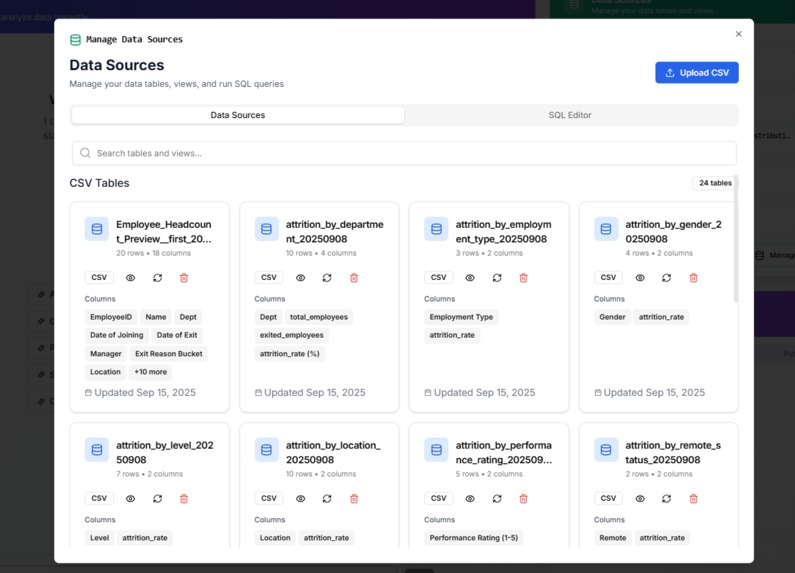Click the attrition_by_performance_rating database icon
795x573 pixels.
click(x=436, y=450)
